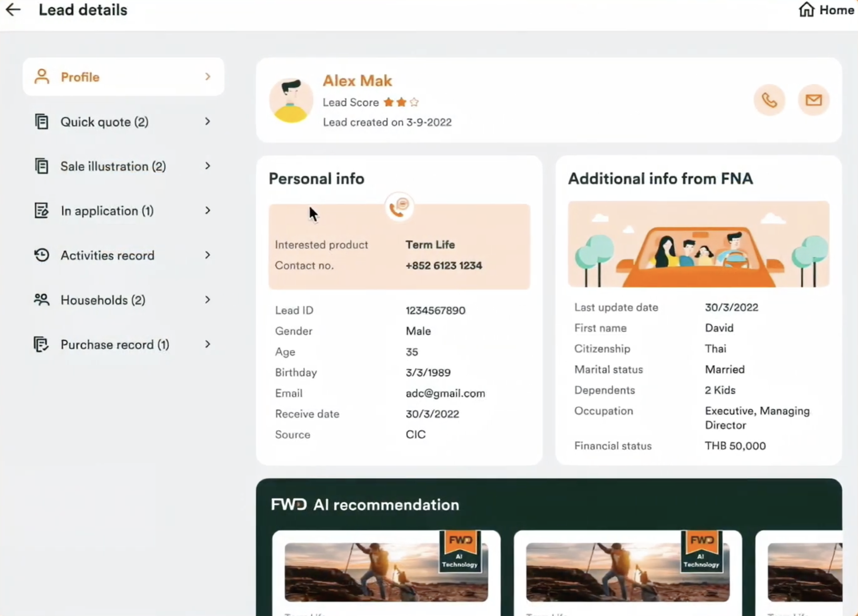This screenshot has height=616, width=858.
Task: Expand the Profile chevron arrow
Action: pos(207,77)
